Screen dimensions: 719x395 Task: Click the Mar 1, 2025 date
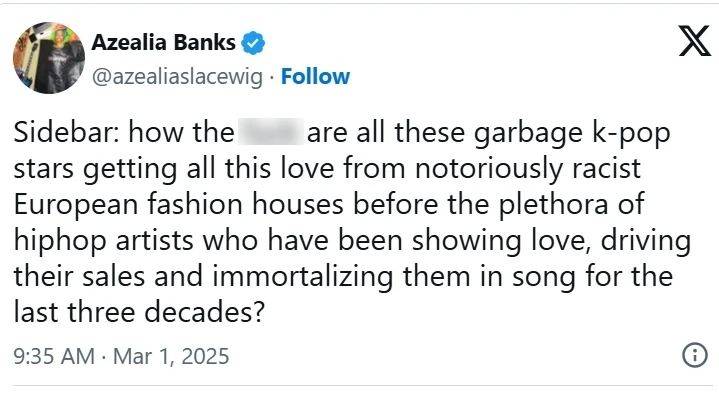point(171,356)
